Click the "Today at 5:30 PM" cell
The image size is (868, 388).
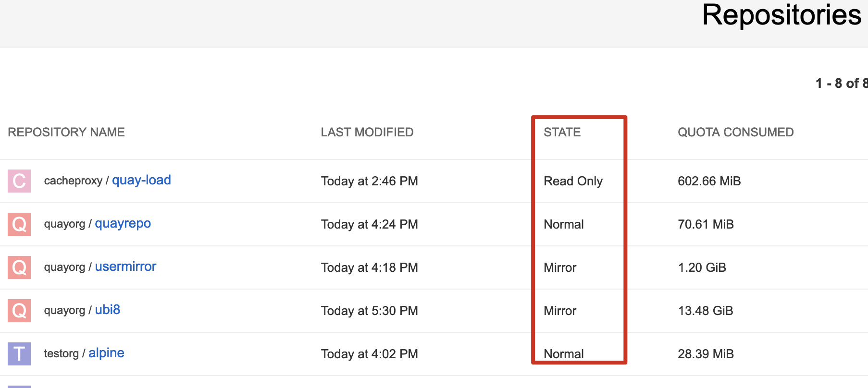click(369, 311)
